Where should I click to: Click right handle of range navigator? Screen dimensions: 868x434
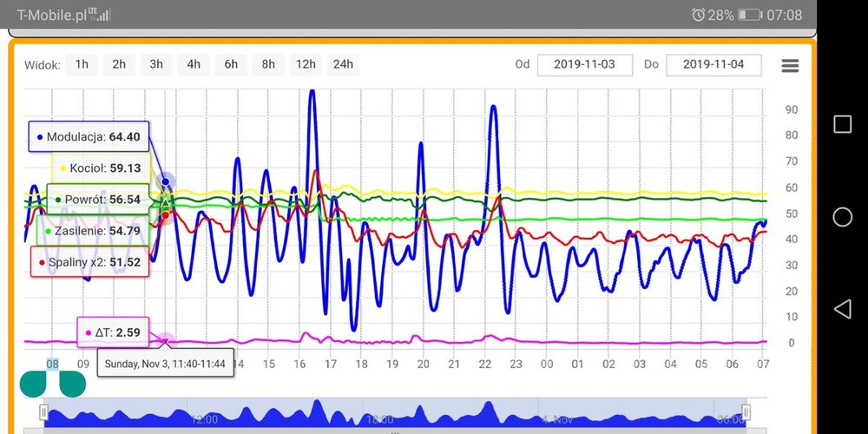(x=746, y=412)
